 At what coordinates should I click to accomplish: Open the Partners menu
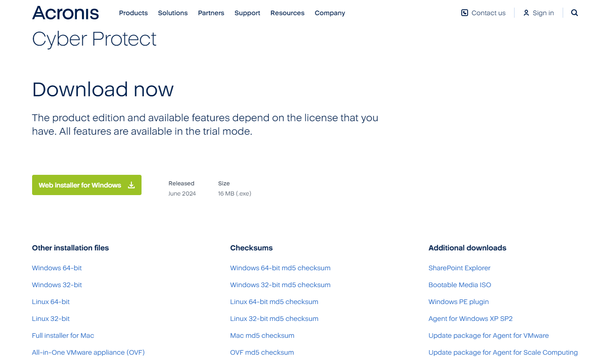click(x=211, y=13)
